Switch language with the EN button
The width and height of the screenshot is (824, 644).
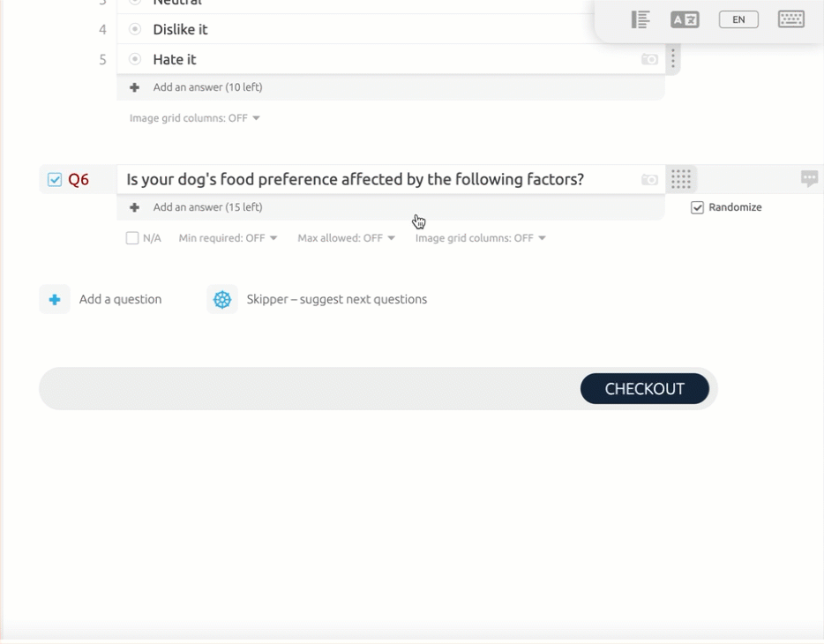tap(738, 19)
